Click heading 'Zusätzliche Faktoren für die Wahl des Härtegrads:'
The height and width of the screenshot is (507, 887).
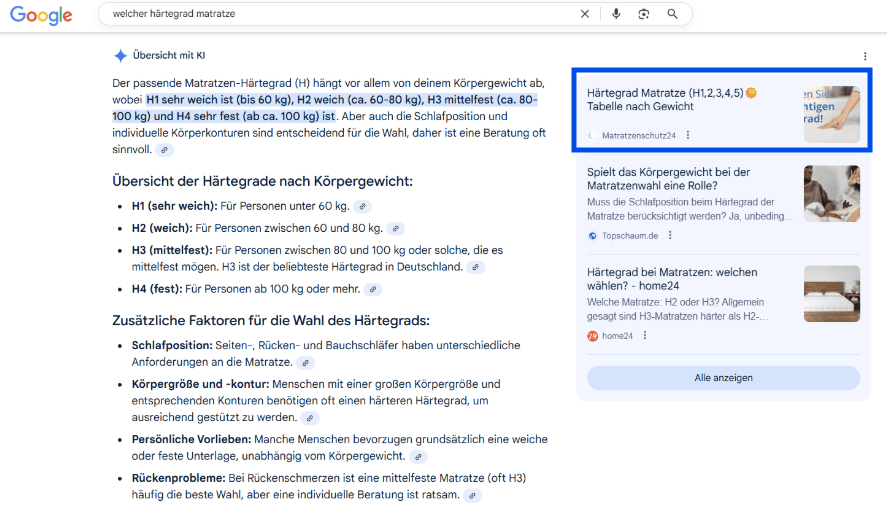tap(271, 321)
